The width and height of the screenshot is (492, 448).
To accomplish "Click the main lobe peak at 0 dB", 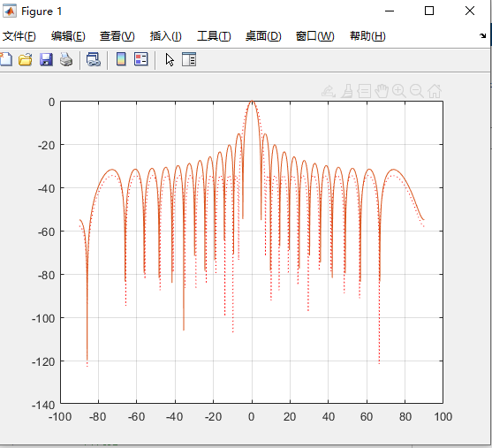I will coord(252,101).
